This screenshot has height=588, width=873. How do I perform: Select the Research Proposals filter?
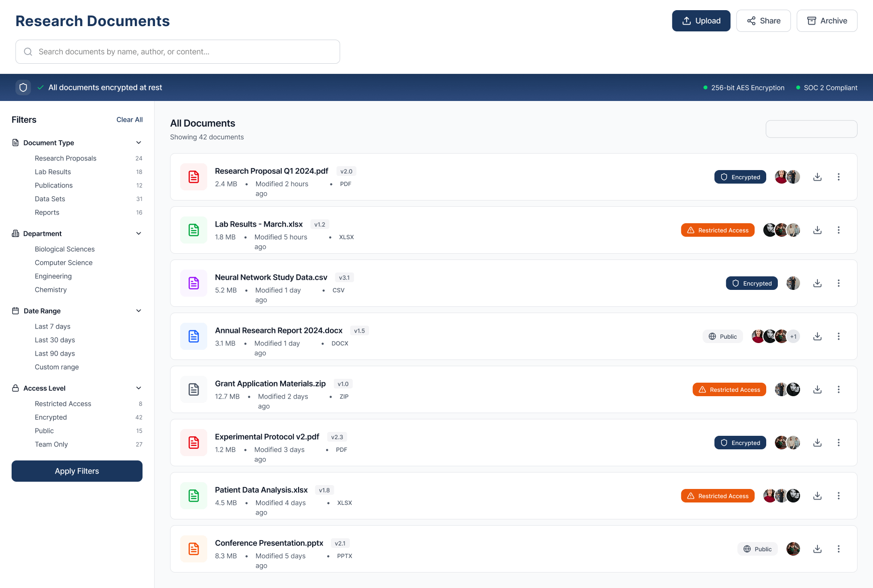tap(66, 158)
